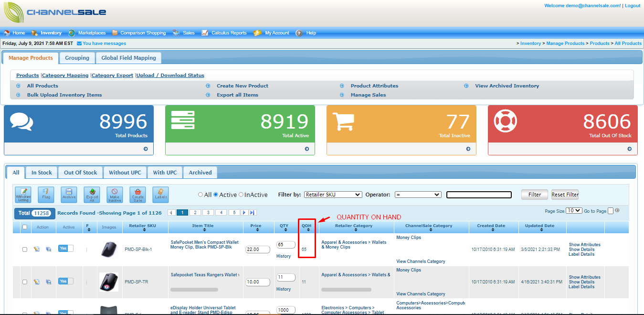Click previous page arrow in pagination
The height and width of the screenshot is (315, 644).
click(172, 213)
